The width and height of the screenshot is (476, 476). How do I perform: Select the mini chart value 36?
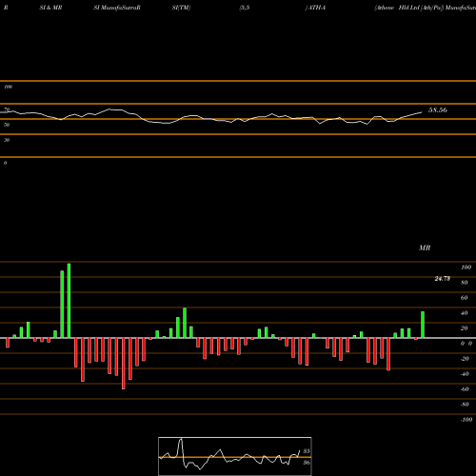[x=307, y=463]
